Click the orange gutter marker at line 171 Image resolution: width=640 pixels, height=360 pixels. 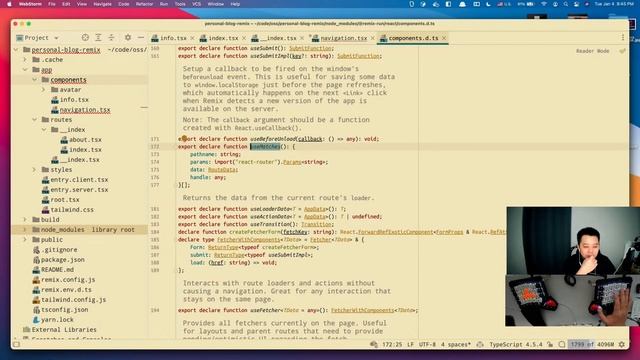tap(184, 139)
